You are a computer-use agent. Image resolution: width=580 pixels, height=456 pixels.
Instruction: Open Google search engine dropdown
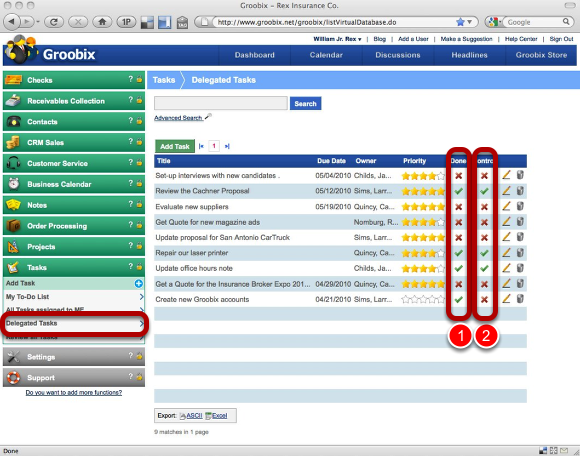coord(495,22)
